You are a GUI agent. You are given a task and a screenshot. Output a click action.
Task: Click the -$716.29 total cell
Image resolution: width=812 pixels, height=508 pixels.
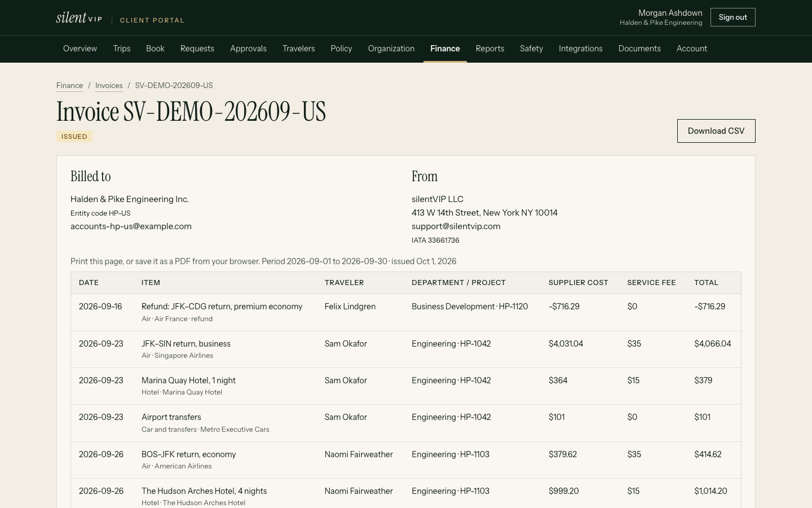[x=710, y=306]
